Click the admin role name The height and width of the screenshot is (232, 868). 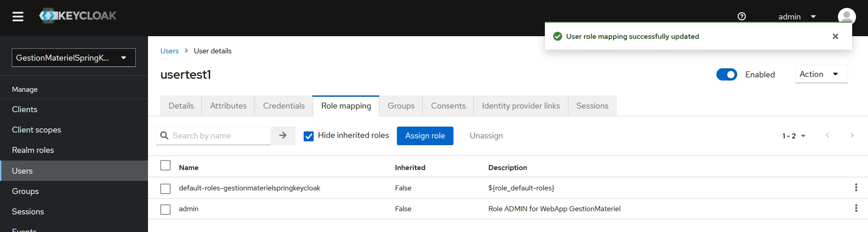[189, 209]
